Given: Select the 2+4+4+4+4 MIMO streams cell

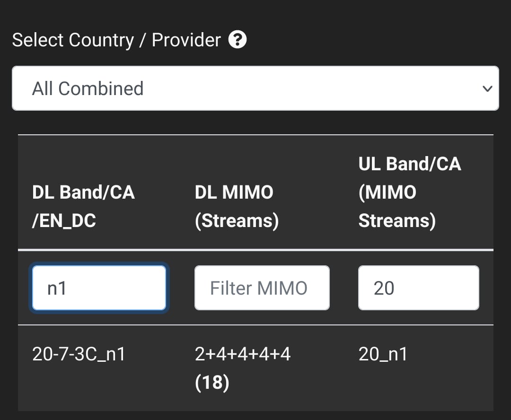Looking at the screenshot, I should [x=242, y=354].
